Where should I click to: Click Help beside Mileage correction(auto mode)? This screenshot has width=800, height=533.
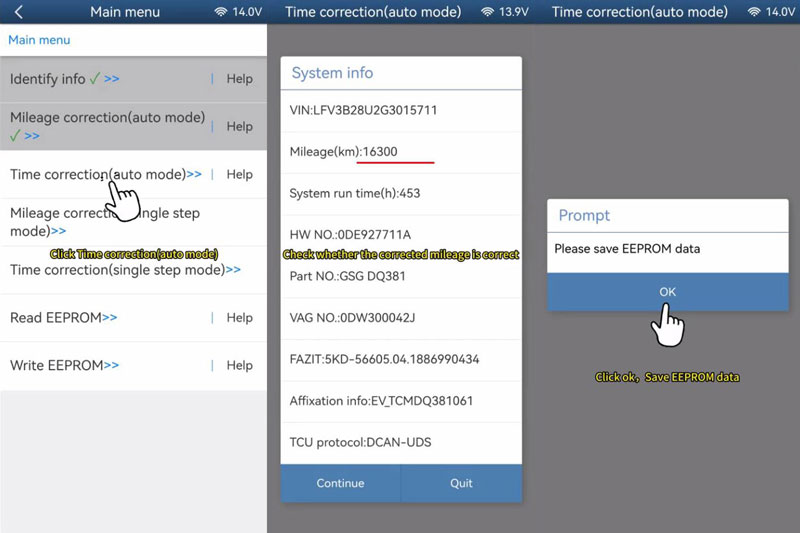coord(239,127)
